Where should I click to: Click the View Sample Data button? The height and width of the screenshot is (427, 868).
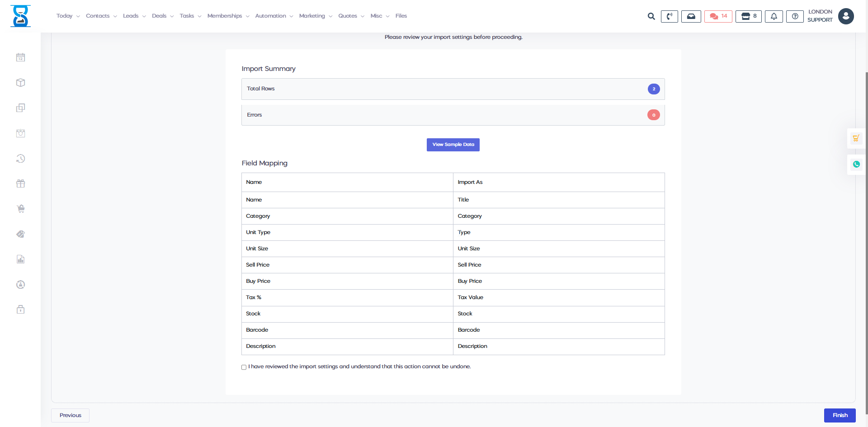pyautogui.click(x=453, y=145)
